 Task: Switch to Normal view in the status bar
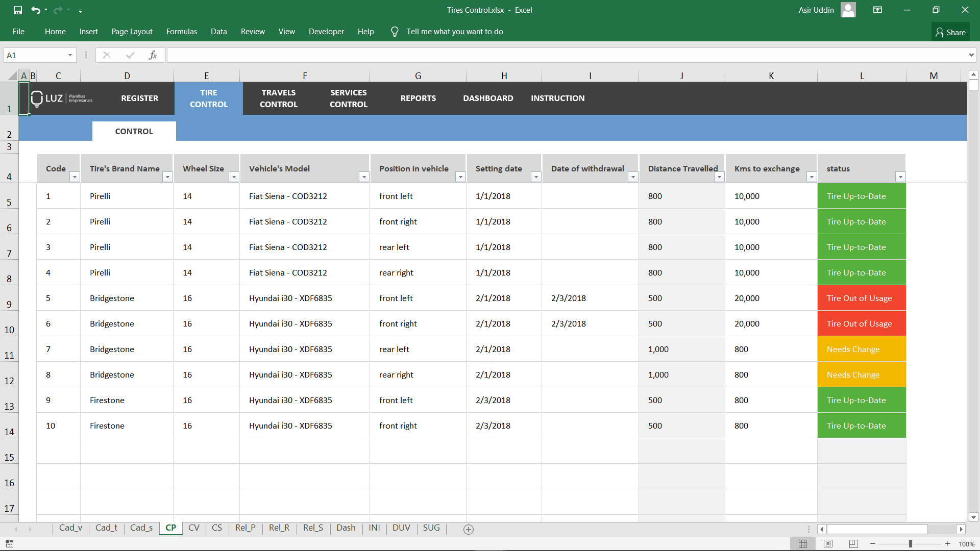tap(803, 543)
